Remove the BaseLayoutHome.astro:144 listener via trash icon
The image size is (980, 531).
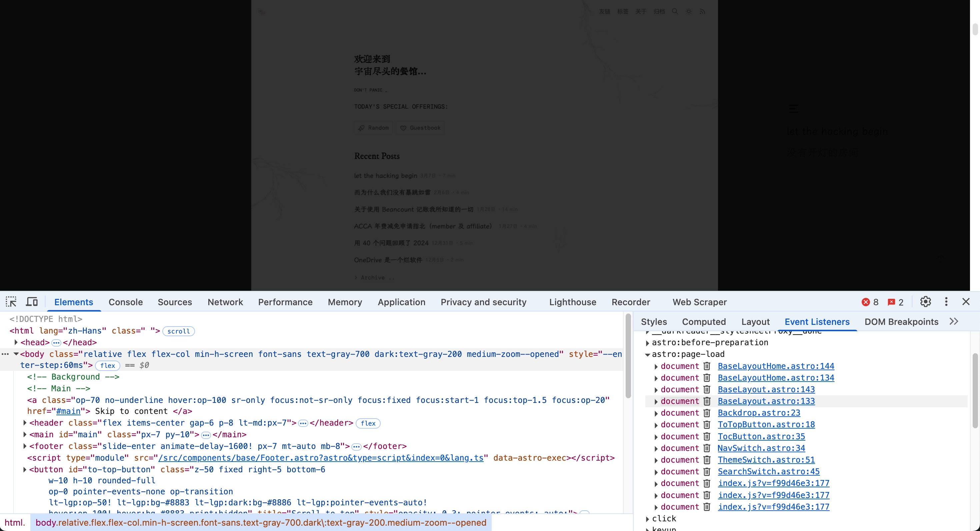pos(707,366)
